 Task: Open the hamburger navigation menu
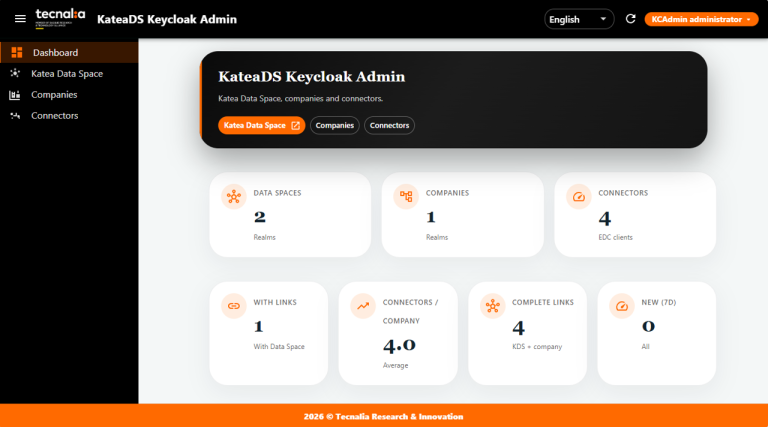pyautogui.click(x=20, y=19)
